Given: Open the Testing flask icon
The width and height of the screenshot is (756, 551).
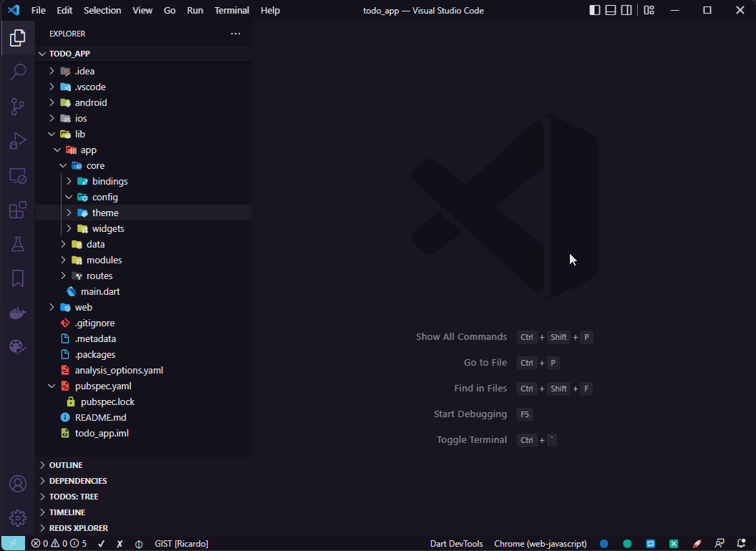Looking at the screenshot, I should 17,244.
